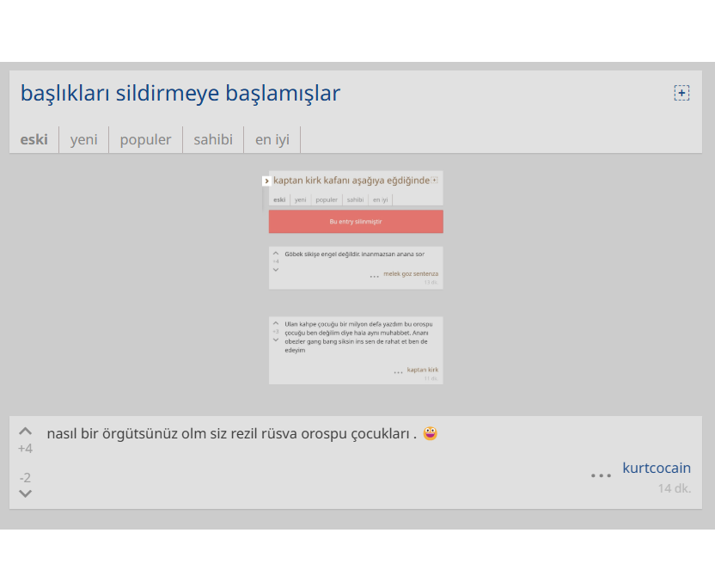Show entries under the 'sahibi' tab

point(213,139)
